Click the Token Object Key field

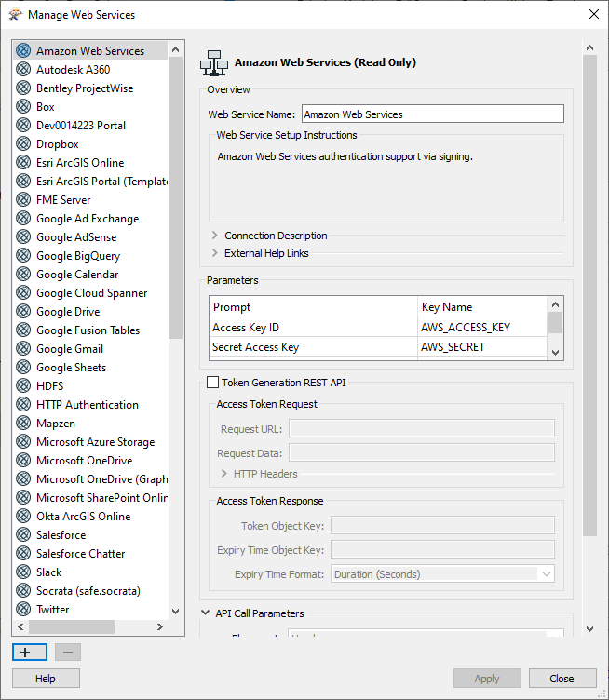442,525
